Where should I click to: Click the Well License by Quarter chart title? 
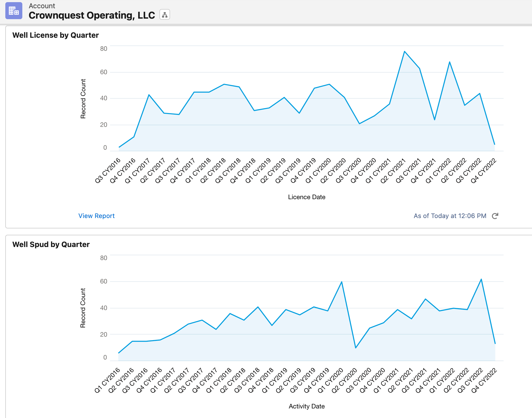[x=56, y=35]
